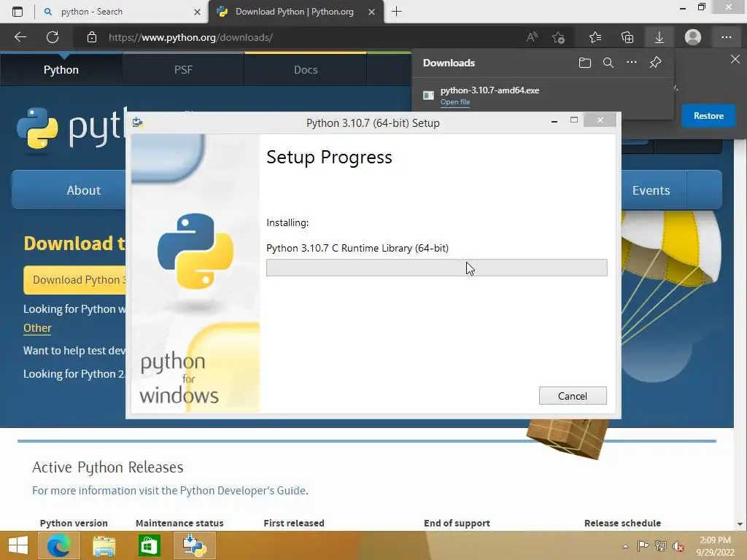Open Edge Settings and more menu
The height and width of the screenshot is (560, 747).
point(726,37)
